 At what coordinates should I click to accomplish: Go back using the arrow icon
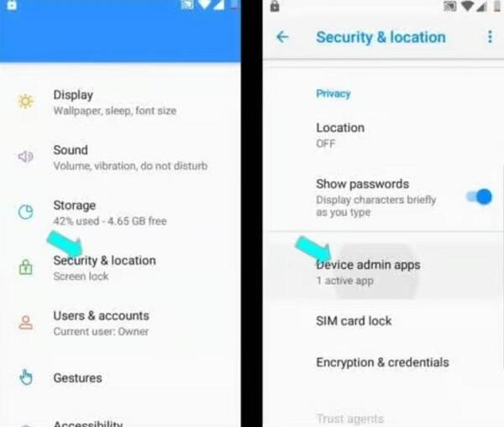[x=282, y=37]
